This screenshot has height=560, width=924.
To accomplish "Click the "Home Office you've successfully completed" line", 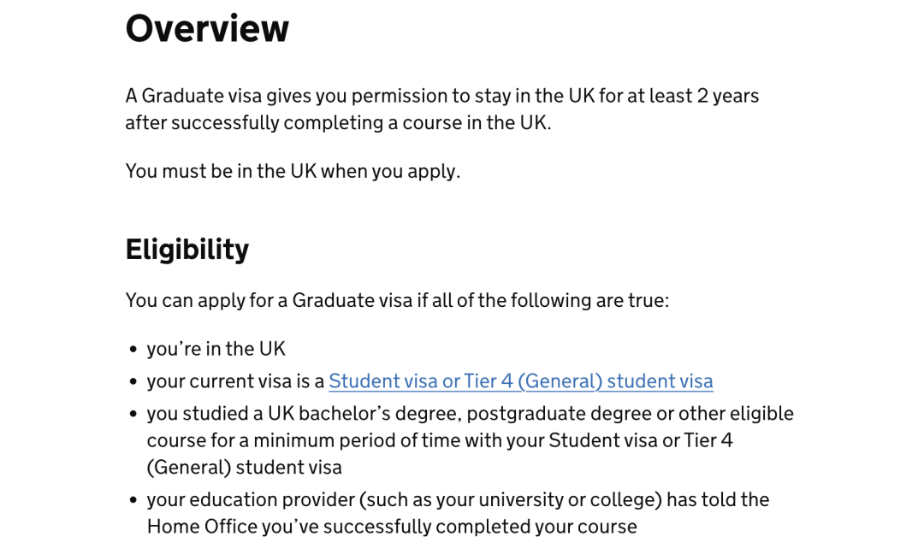I will 392,527.
